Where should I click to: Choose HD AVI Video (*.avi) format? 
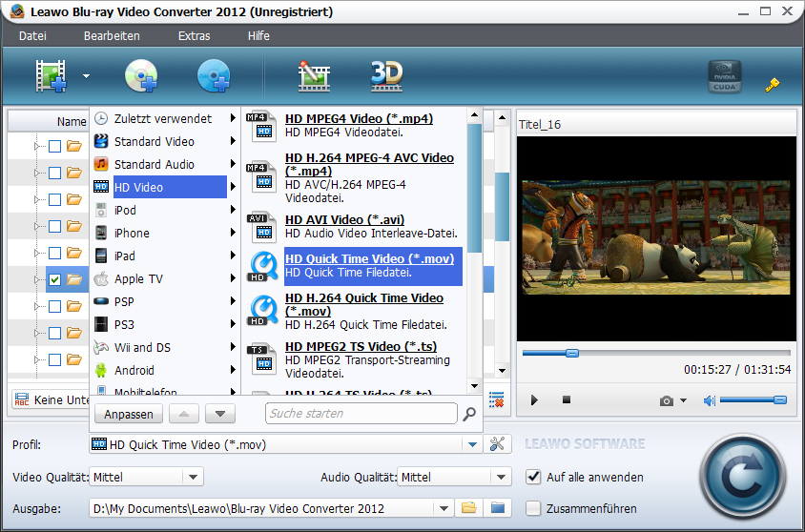tap(344, 219)
